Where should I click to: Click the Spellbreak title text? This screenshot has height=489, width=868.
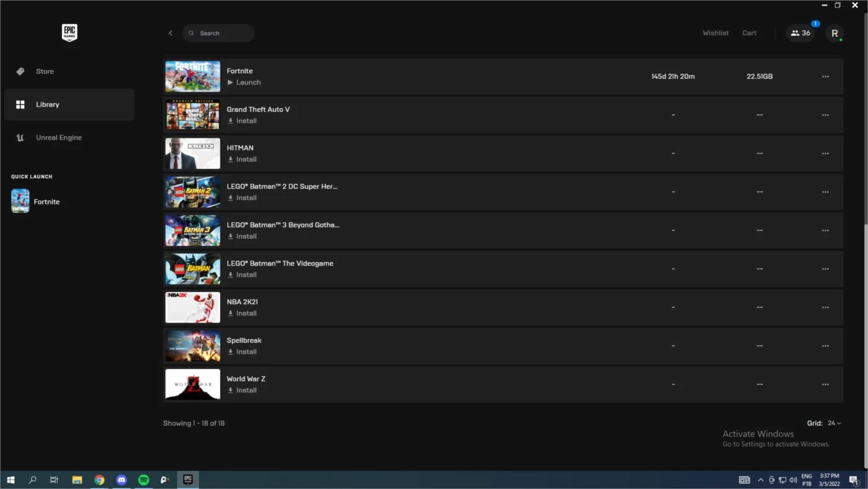244,340
